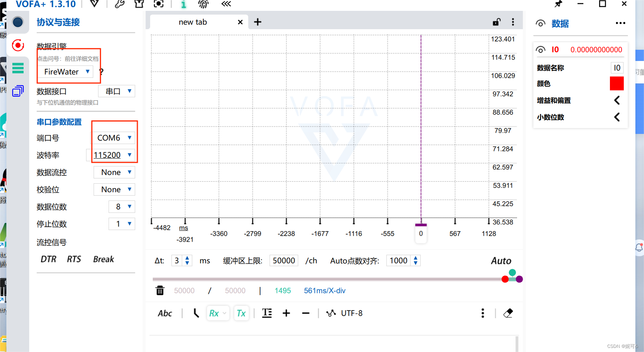Switch to the new tab
The height and width of the screenshot is (352, 644).
coord(193,22)
